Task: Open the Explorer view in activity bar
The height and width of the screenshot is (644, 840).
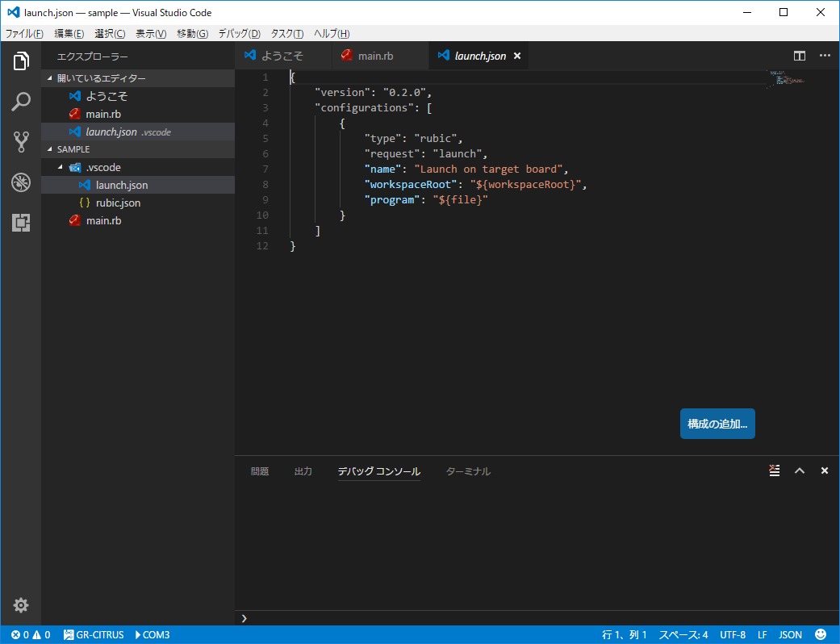Action: 21,61
